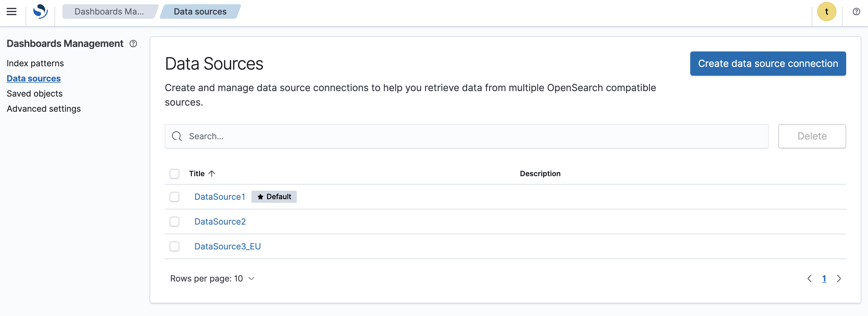Click Create data source connection
868x316 pixels.
(767, 63)
